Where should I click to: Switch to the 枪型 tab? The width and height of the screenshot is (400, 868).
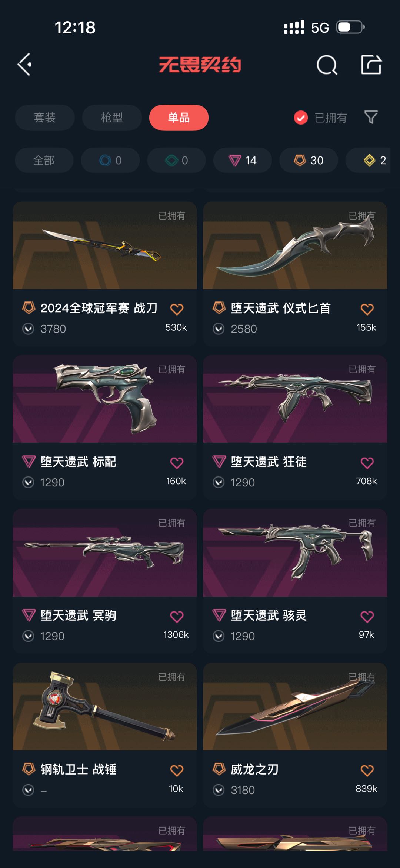click(x=112, y=118)
